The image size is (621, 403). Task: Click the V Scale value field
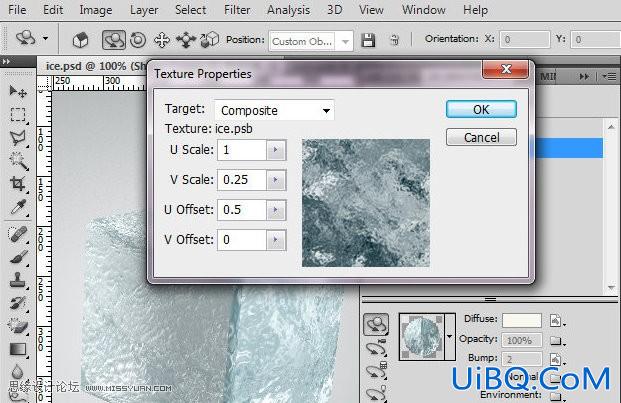pyautogui.click(x=242, y=180)
